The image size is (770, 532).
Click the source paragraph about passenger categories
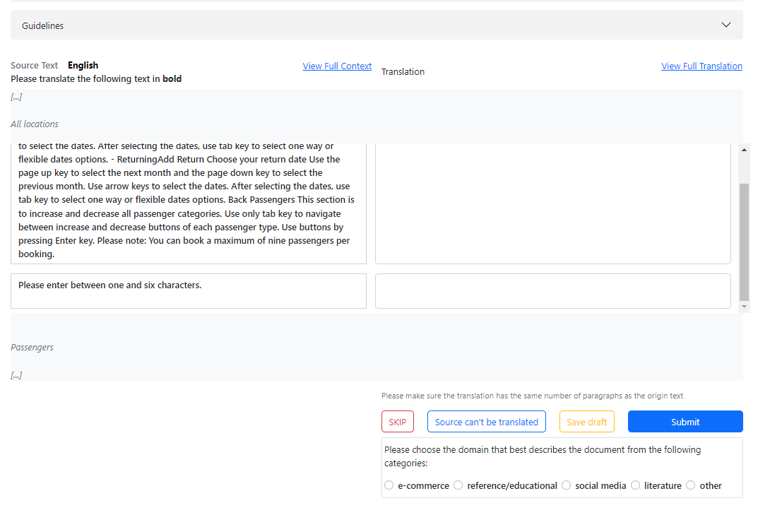click(188, 213)
